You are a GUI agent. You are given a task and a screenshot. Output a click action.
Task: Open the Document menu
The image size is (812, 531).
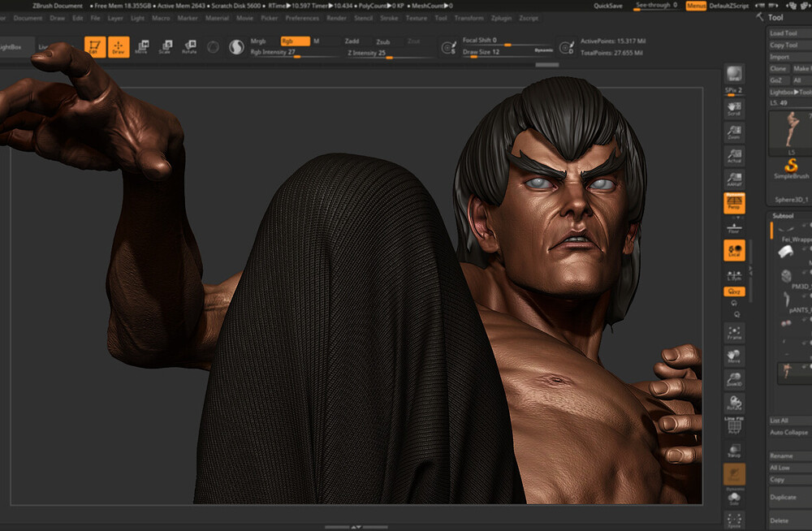[28, 18]
